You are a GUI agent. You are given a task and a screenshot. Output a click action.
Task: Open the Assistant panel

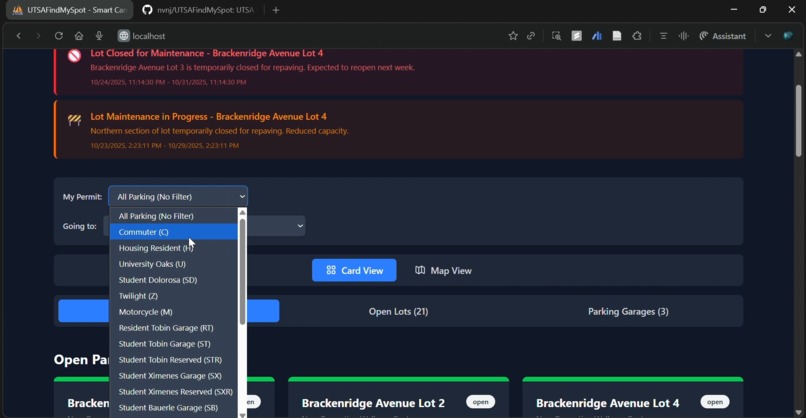click(723, 35)
